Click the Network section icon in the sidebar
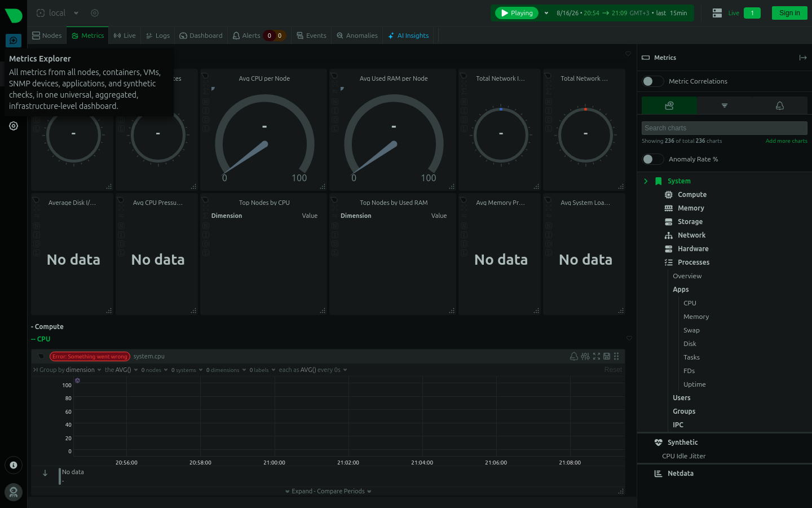The height and width of the screenshot is (508, 812). pos(669,235)
